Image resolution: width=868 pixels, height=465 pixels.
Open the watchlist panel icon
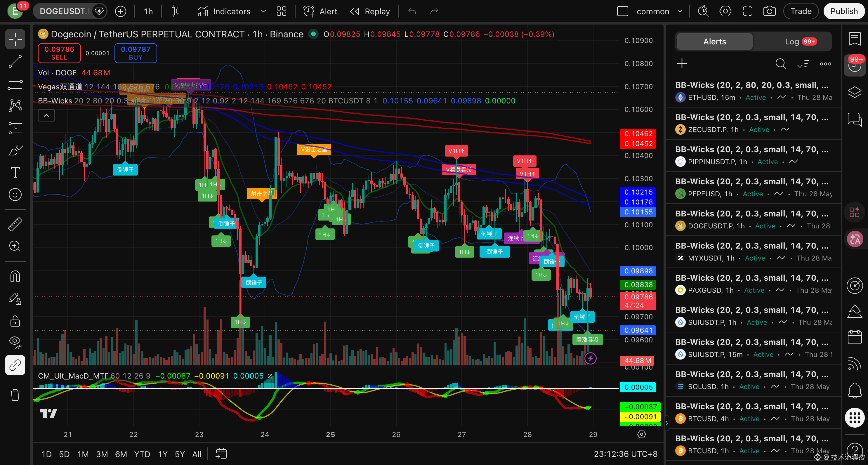pos(855,39)
